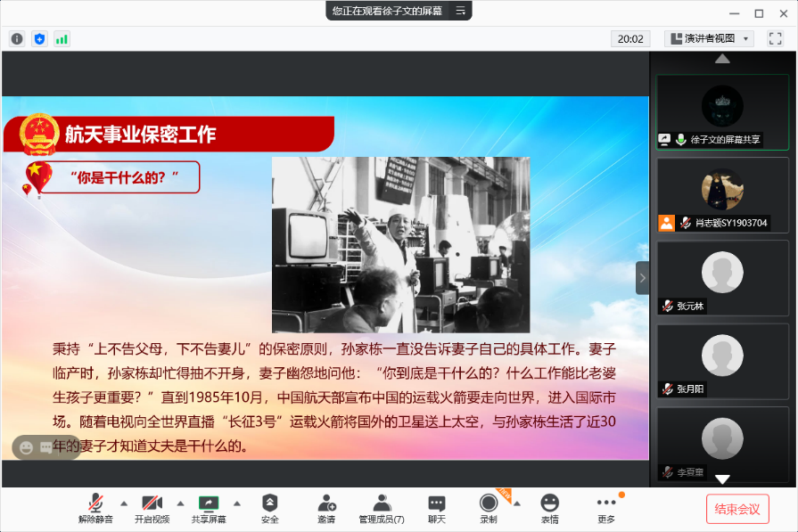The width and height of the screenshot is (798, 532).
Task: Click the blue security shield icon
Action: (x=39, y=38)
